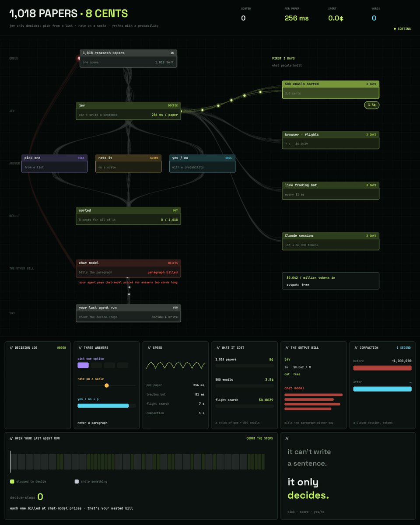Open the "live trading bot" card
Viewport: 420px width, 525px height.
point(330,191)
